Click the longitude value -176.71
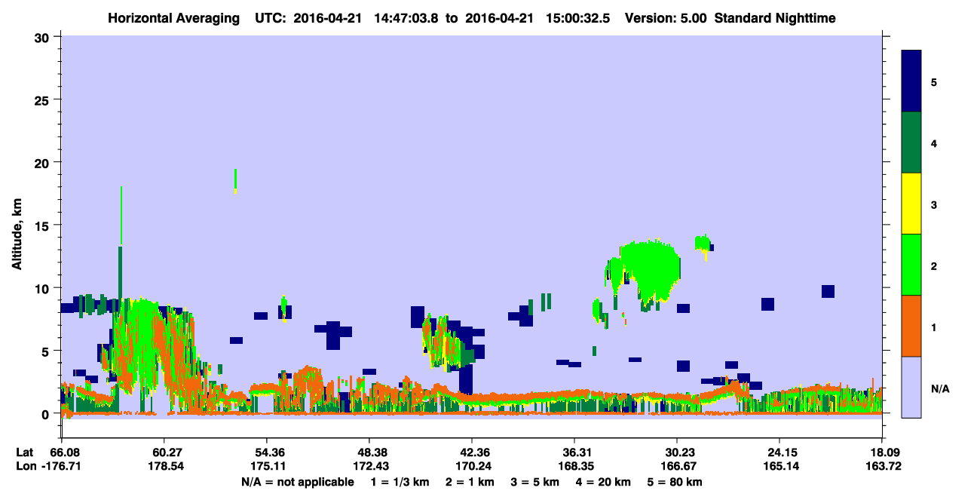 pyautogui.click(x=61, y=466)
